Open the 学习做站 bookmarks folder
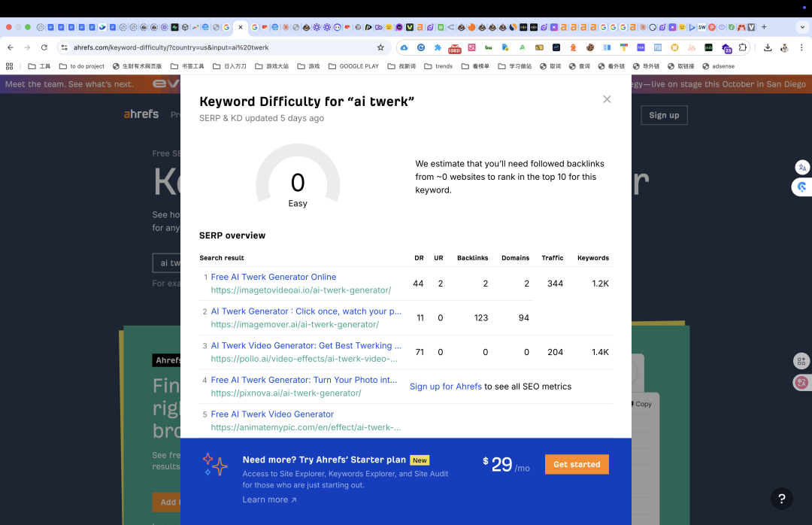 [515, 66]
